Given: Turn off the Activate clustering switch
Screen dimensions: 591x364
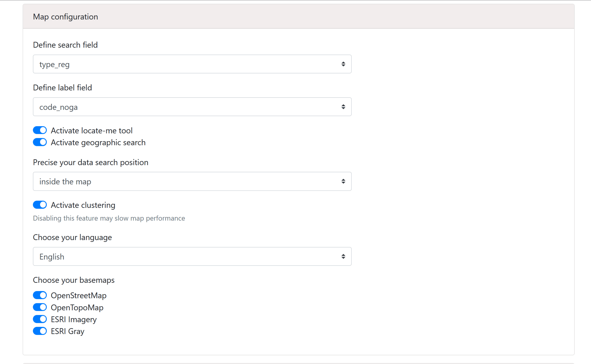Looking at the screenshot, I should (x=40, y=205).
